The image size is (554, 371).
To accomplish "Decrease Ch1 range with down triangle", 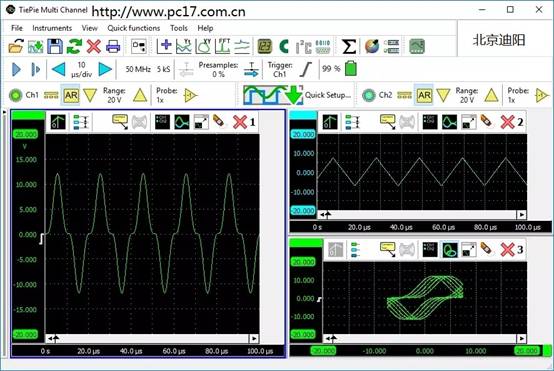I will (x=90, y=95).
